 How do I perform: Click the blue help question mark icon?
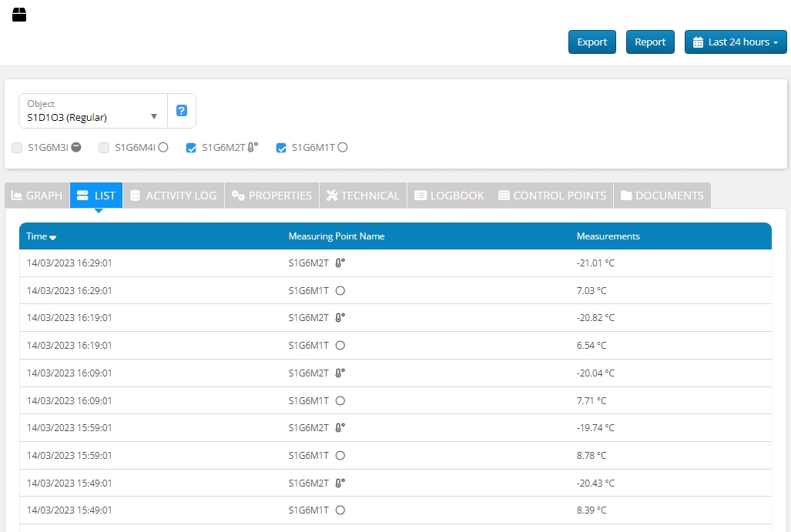(x=182, y=111)
